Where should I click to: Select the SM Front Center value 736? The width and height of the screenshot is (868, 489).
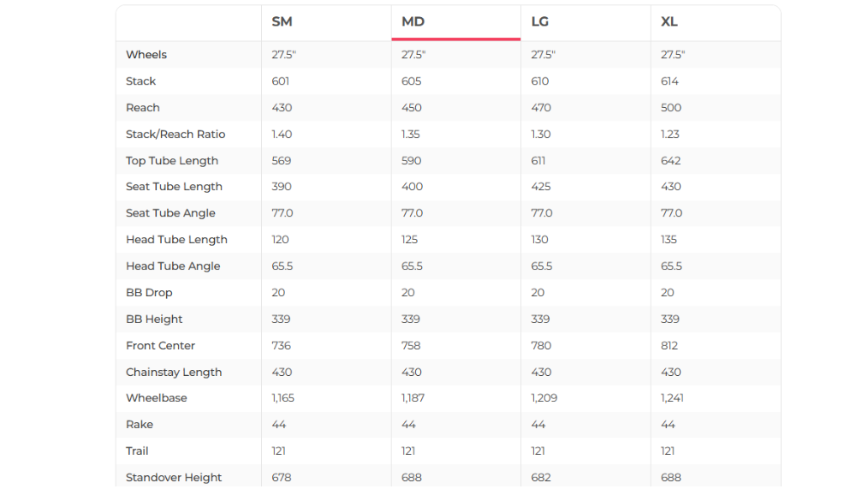click(x=282, y=346)
